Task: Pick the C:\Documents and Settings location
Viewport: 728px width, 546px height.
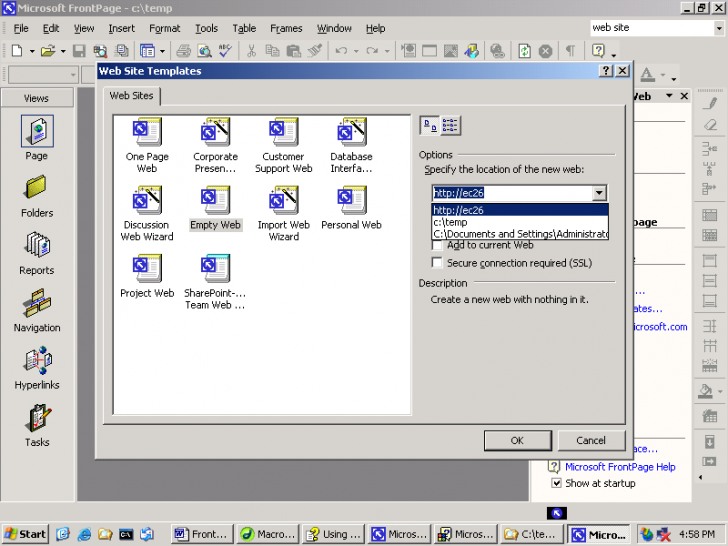Action: coord(520,234)
